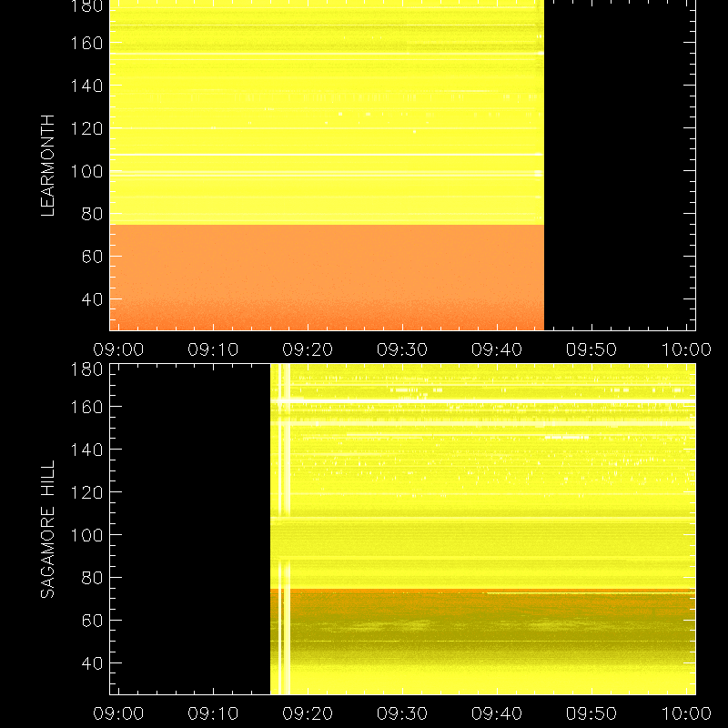Click 09:30 time label under Learmonth plot
This screenshot has height=728, width=728.
[x=402, y=349]
